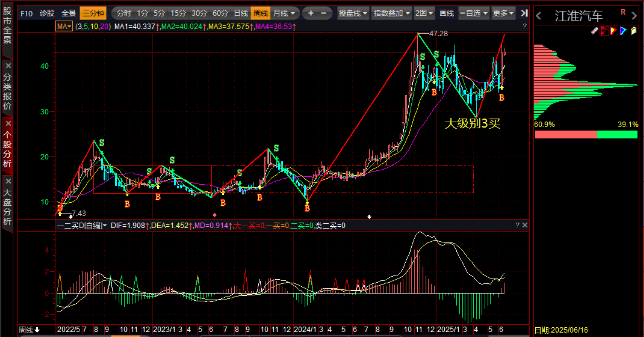Click the 画线 drawing tools button
The image size is (644, 337).
[447, 13]
